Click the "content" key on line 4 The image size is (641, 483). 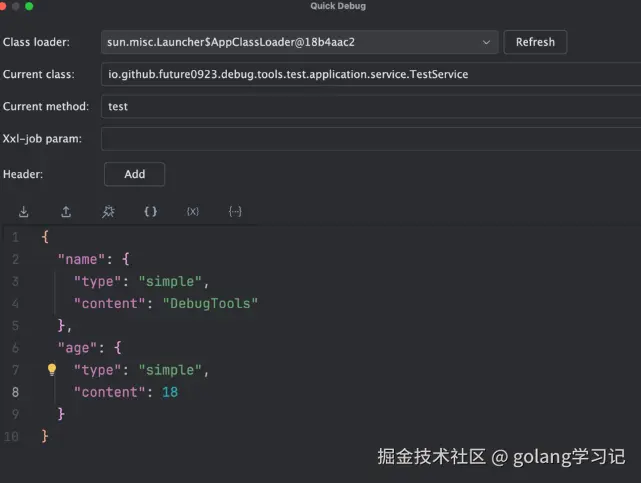tap(110, 303)
